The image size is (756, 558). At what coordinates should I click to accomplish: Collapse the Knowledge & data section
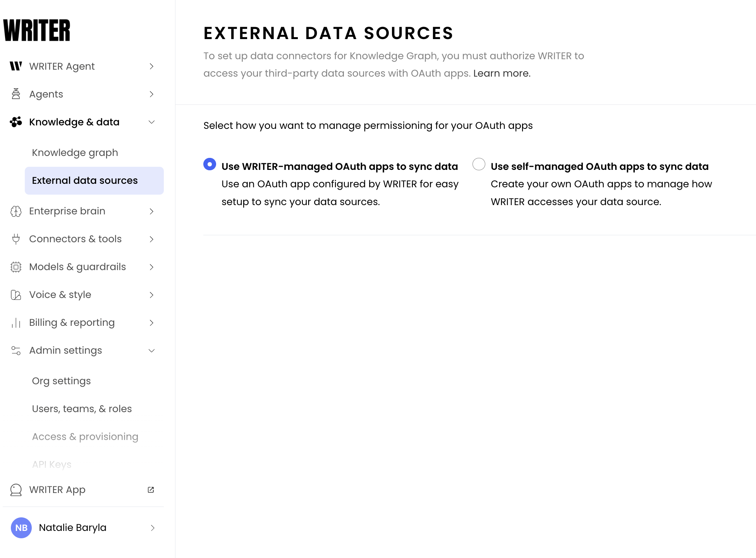pyautogui.click(x=151, y=122)
